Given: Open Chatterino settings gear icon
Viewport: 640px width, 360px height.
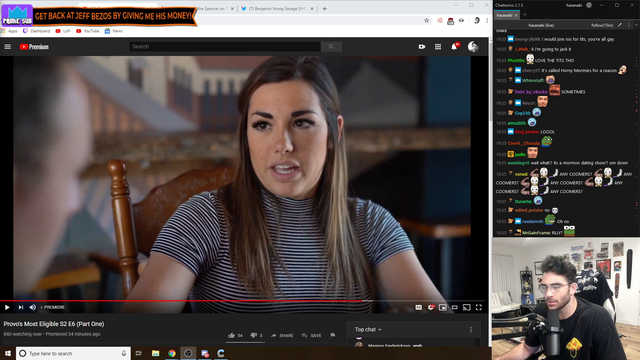Looking at the screenshot, I should [589, 5].
